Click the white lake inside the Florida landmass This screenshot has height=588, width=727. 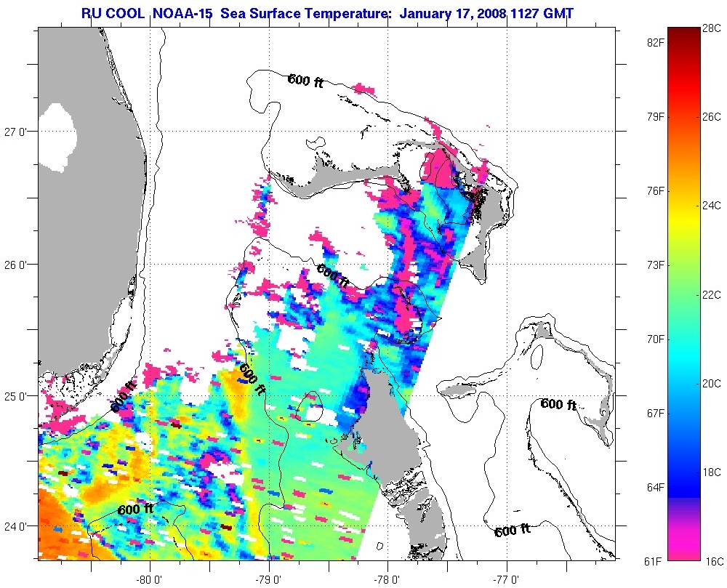[x=57, y=136]
